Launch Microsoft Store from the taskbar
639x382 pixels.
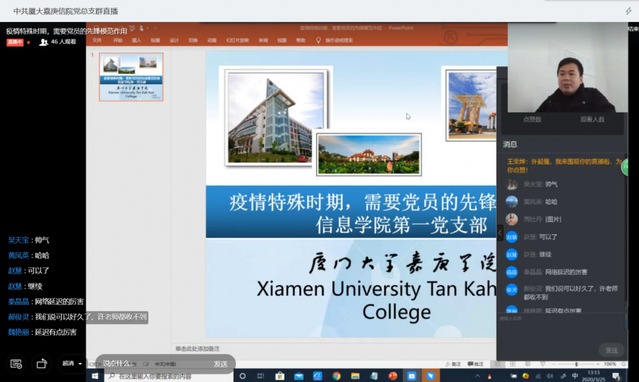(280, 376)
